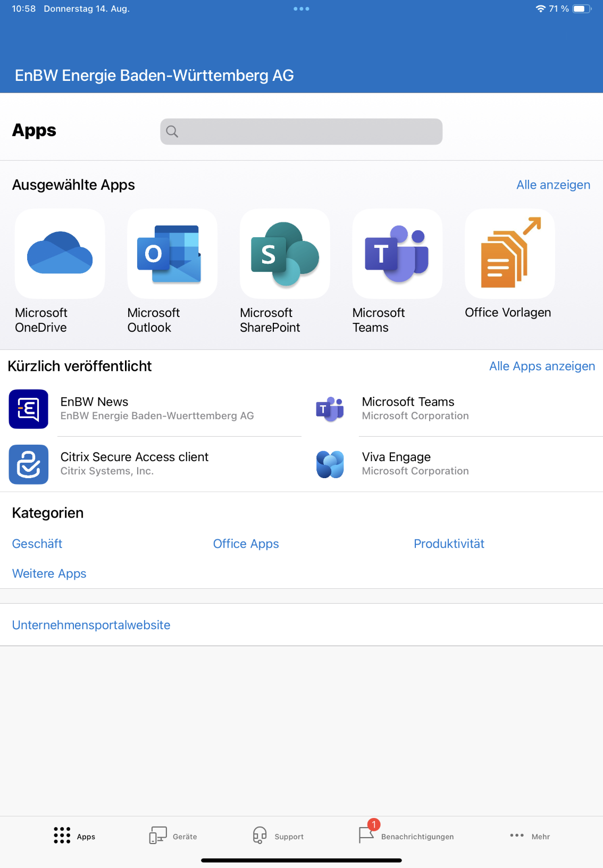Tap the 10:58 clock in status bar
This screenshot has height=868, width=603.
(x=24, y=9)
